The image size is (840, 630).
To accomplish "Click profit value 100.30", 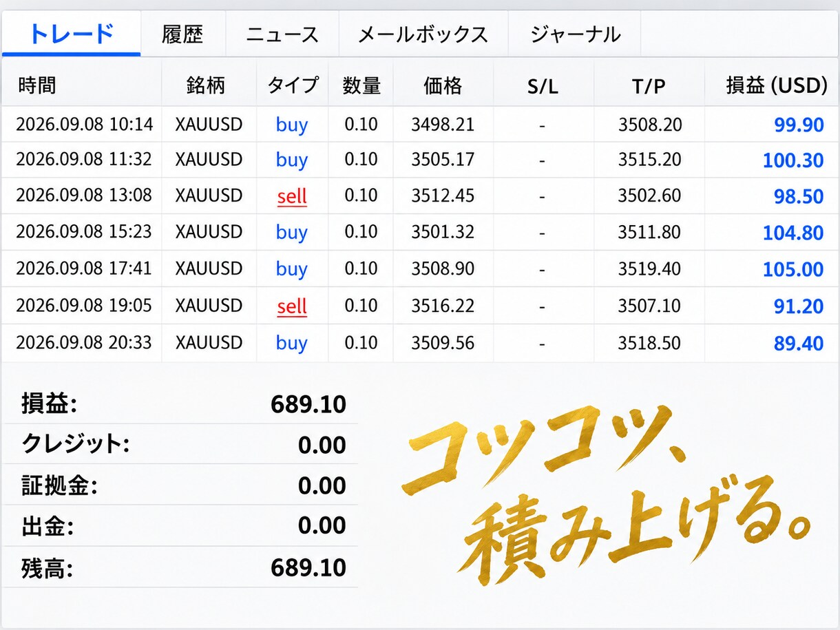I will pyautogui.click(x=793, y=161).
